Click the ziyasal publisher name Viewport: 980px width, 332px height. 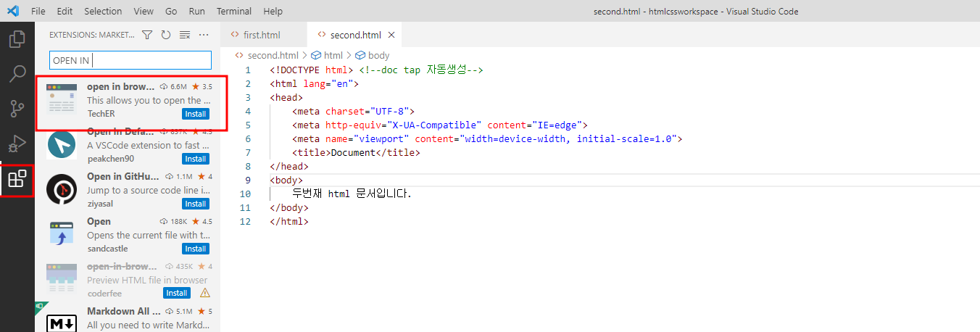(x=100, y=204)
